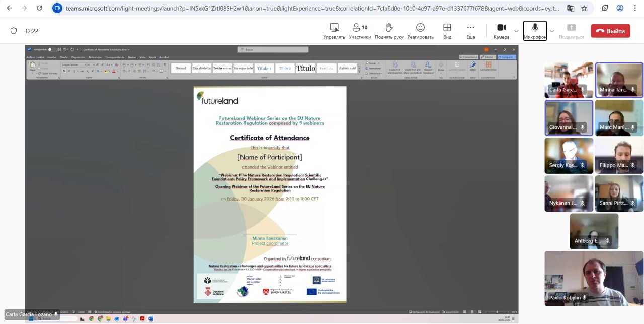Click the translate page icon in address bar

[x=570, y=8]
